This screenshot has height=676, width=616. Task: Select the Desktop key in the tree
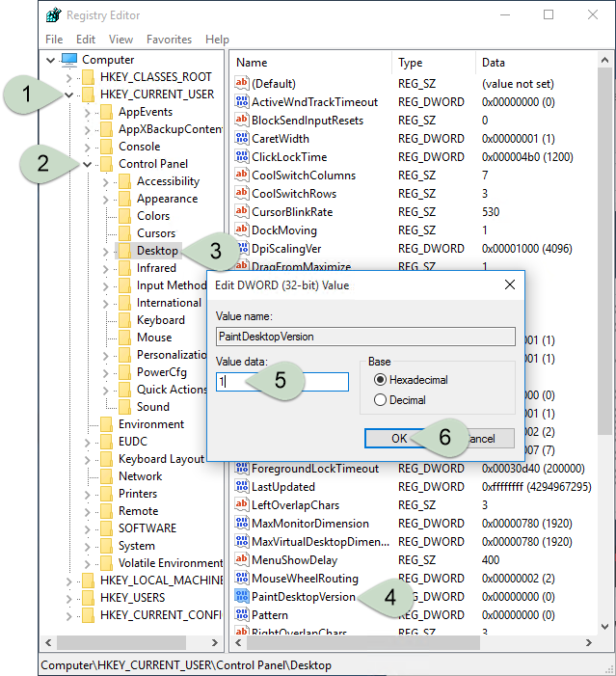click(157, 251)
